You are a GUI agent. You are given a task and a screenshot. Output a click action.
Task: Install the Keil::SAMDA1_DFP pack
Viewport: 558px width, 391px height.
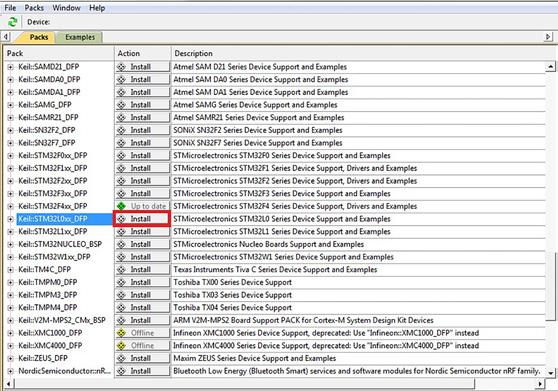(x=142, y=92)
